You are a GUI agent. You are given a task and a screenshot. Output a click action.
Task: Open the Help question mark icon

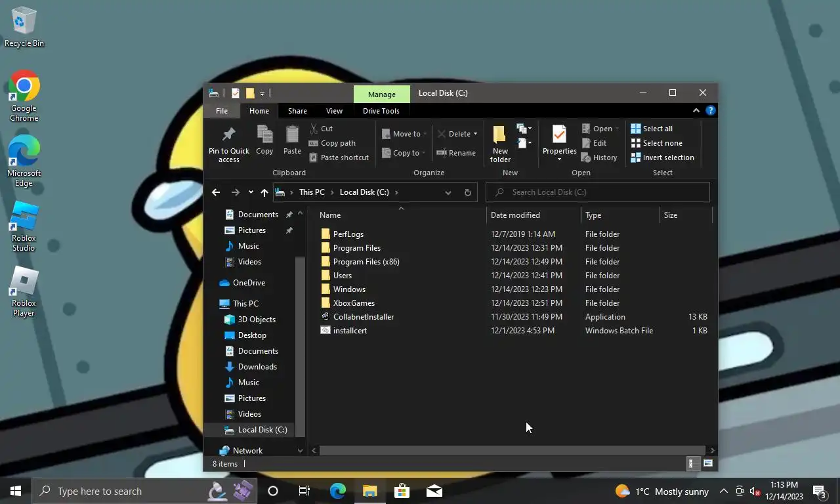(710, 111)
